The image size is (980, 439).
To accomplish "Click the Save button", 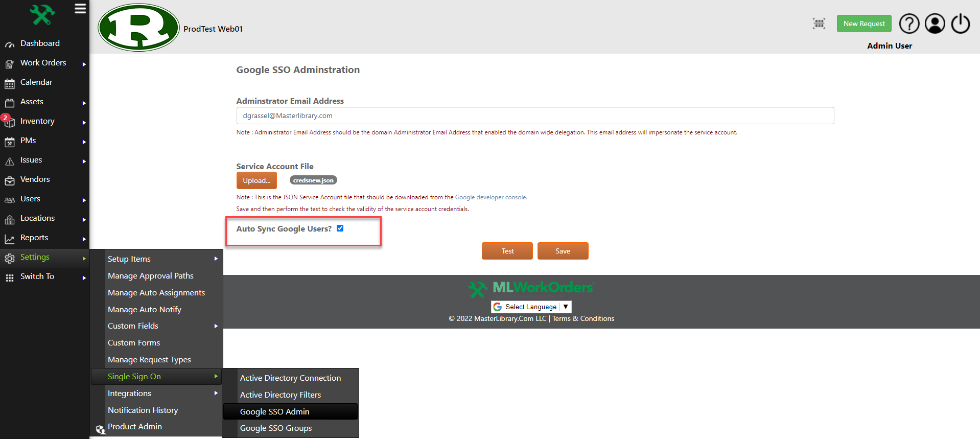I will click(563, 251).
